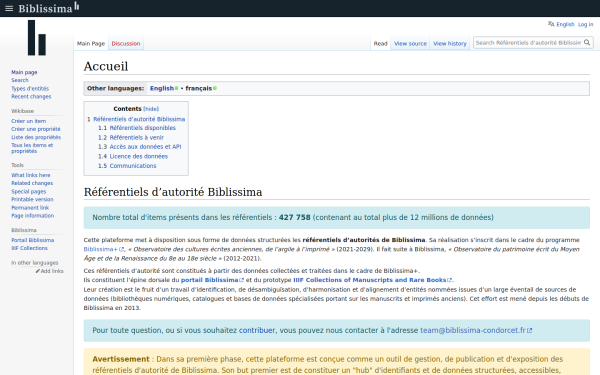Viewport: 600px width, 375px height.
Task: Open Related changes
Action: (32, 183)
